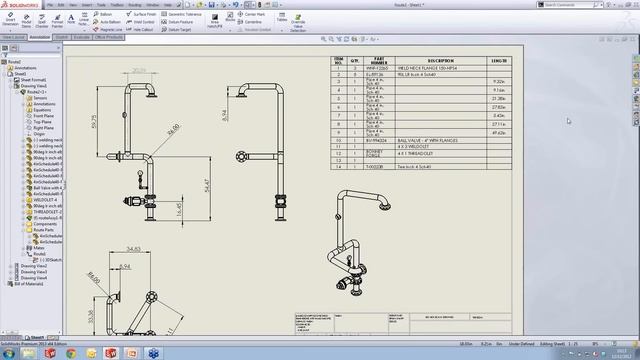Add a Datum Feature symbol
Viewport: 640px width, 360px height.
177,22
